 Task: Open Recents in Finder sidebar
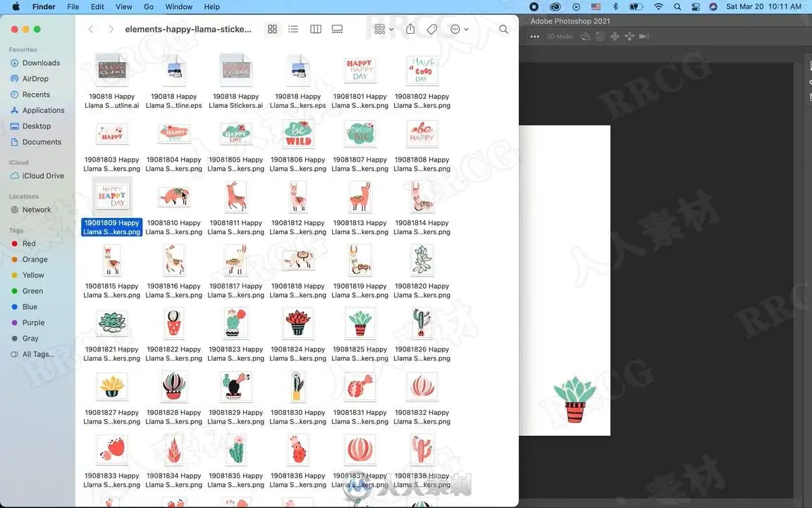coord(30,95)
